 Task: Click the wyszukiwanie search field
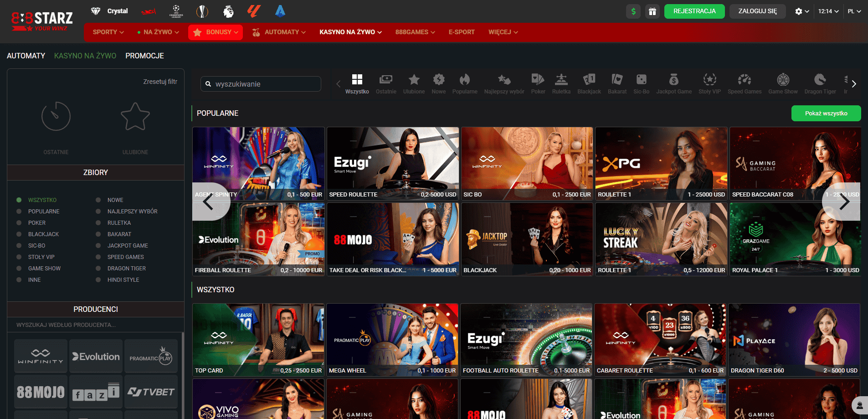(x=264, y=84)
